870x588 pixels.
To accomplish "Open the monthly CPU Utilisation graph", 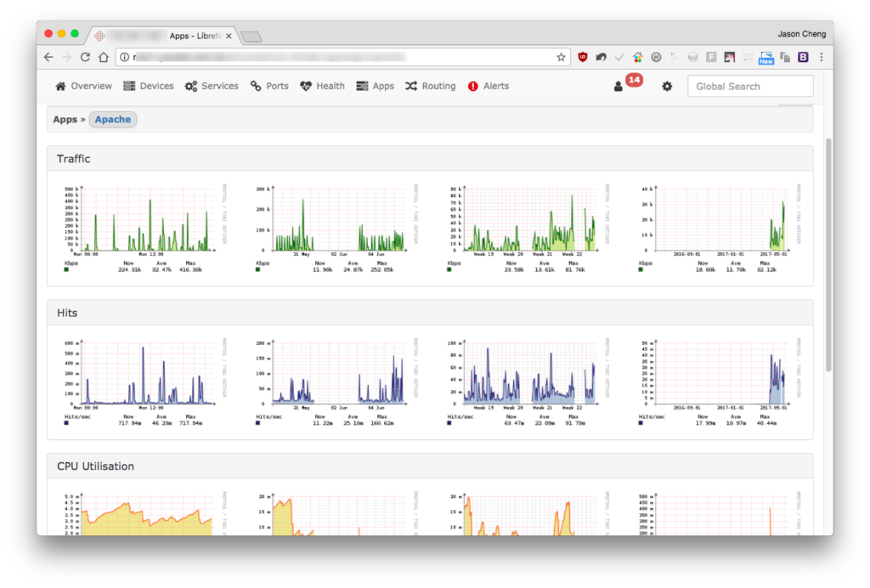I will pos(528,513).
